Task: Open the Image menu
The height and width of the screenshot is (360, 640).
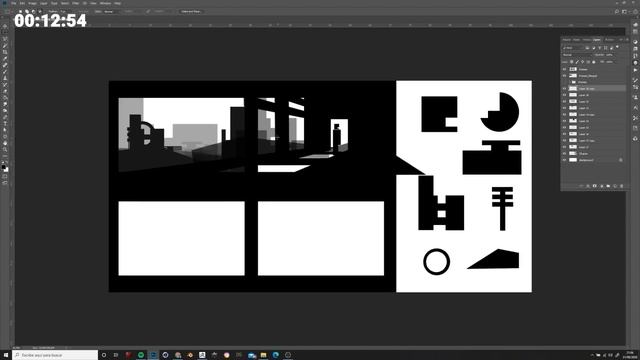Action: 32,3
